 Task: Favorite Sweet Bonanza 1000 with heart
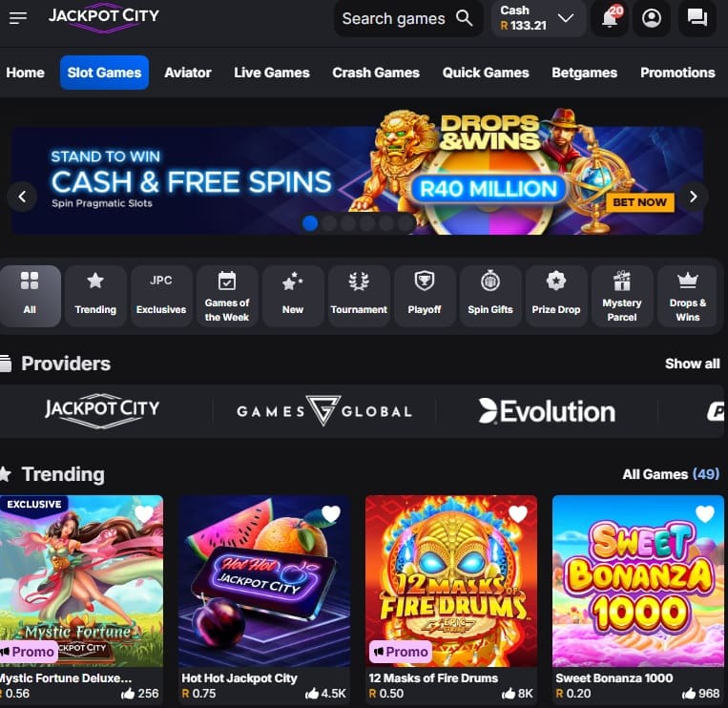[x=705, y=513]
